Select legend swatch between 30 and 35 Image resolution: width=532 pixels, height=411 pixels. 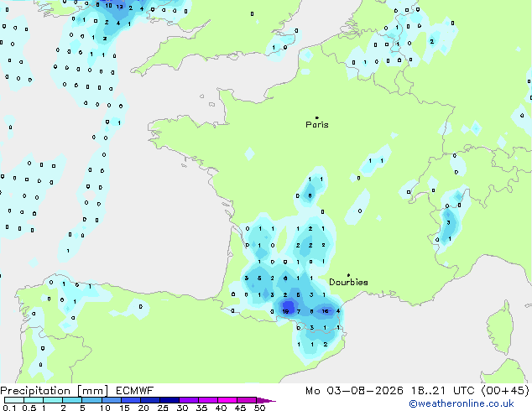point(189,400)
